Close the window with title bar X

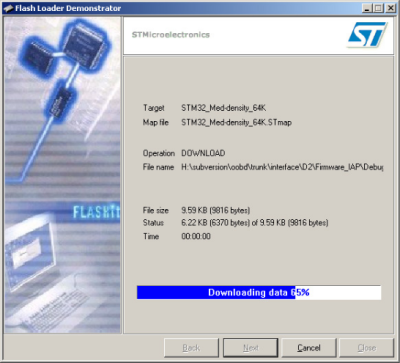(x=390, y=8)
